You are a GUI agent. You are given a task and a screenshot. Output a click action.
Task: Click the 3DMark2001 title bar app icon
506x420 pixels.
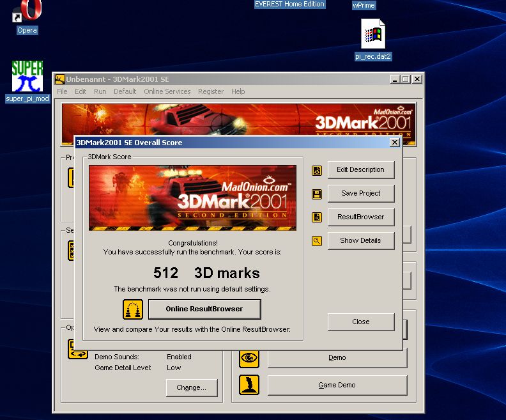pos(59,79)
